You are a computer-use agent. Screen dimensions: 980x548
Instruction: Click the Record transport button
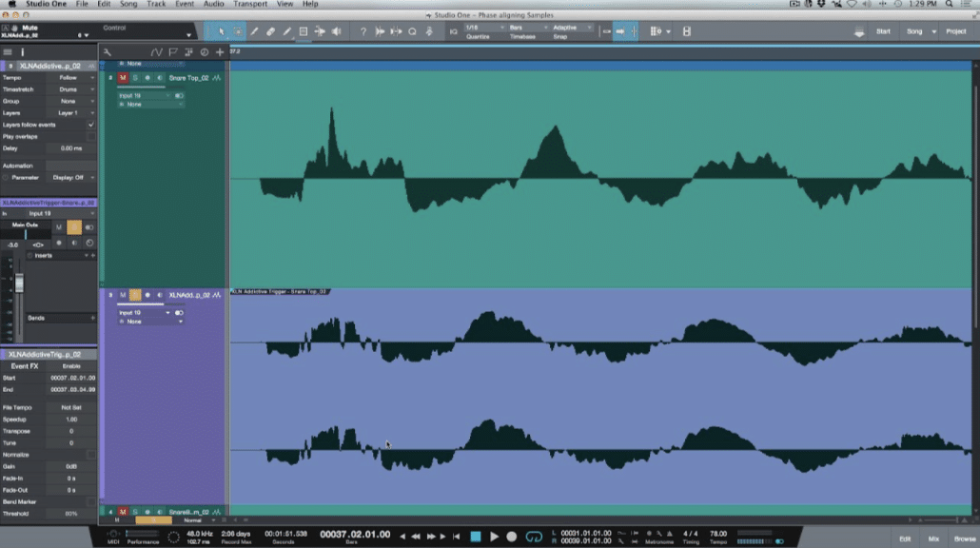511,537
